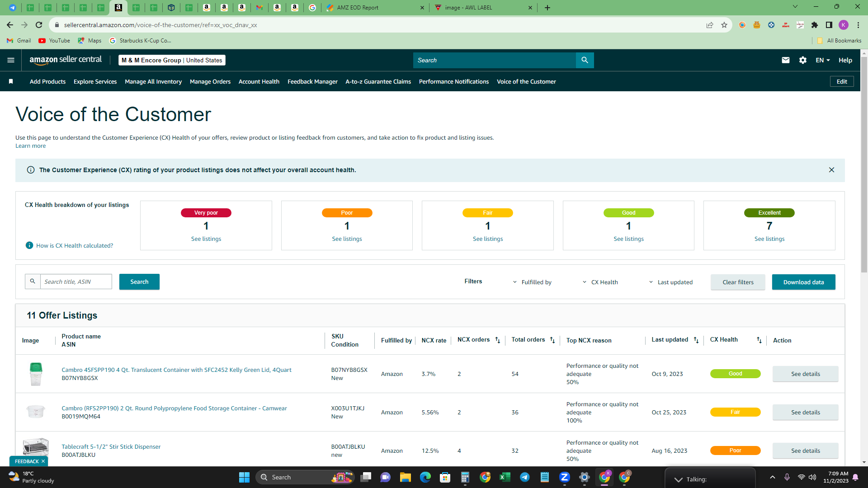Image resolution: width=868 pixels, height=488 pixels.
Task: Go back with the browser back arrow
Action: 10,25
